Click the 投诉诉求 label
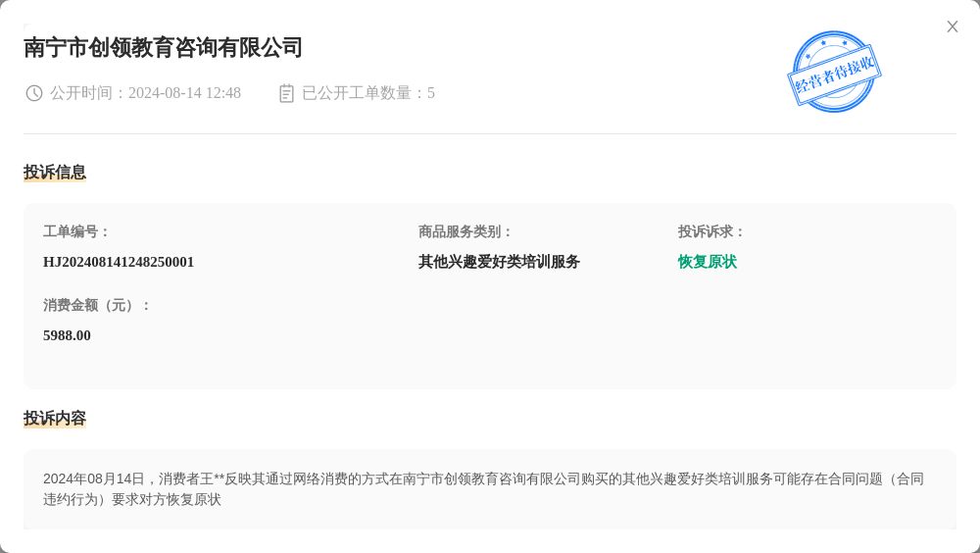This screenshot has width=980, height=553. [x=711, y=232]
